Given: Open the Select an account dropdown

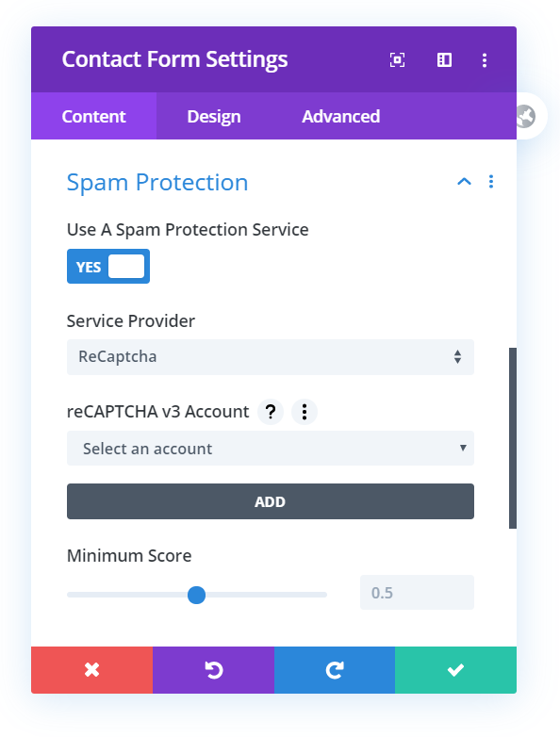Looking at the screenshot, I should pyautogui.click(x=271, y=449).
